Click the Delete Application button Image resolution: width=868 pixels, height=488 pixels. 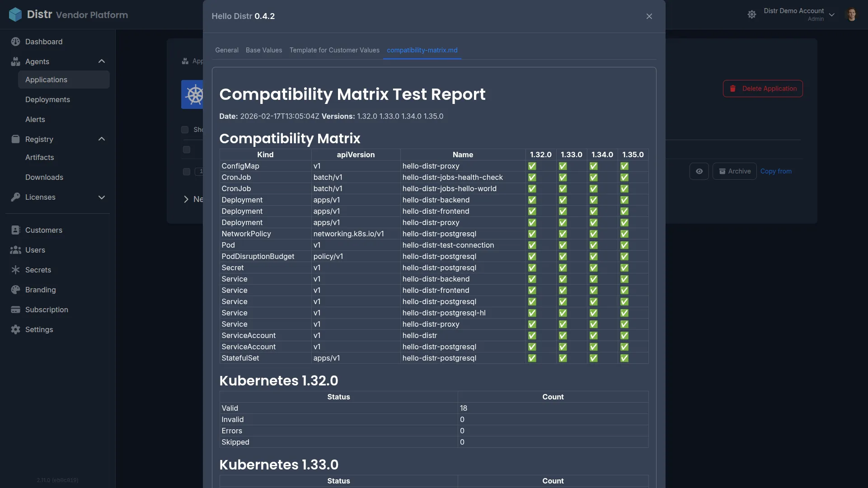tap(762, 89)
